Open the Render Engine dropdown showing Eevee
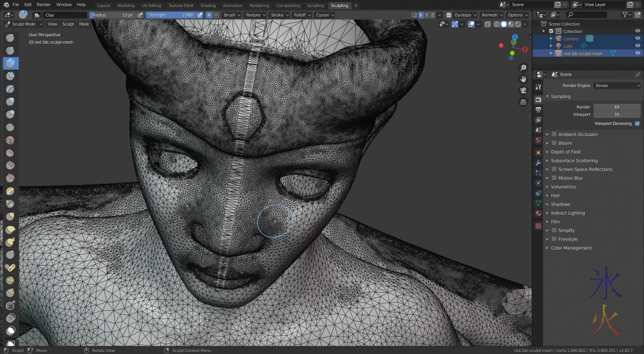Image resolution: width=644 pixels, height=354 pixels. coord(616,85)
